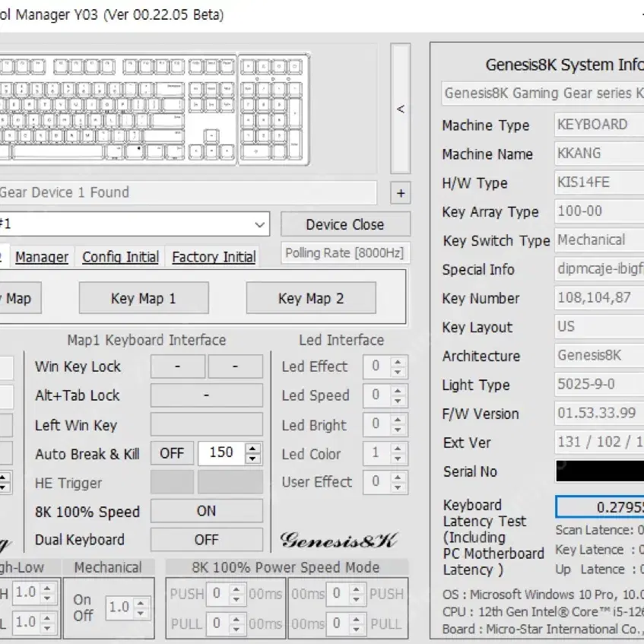The image size is (644, 644).
Task: Click the blank Left Win Key button
Action: pyautogui.click(x=207, y=424)
